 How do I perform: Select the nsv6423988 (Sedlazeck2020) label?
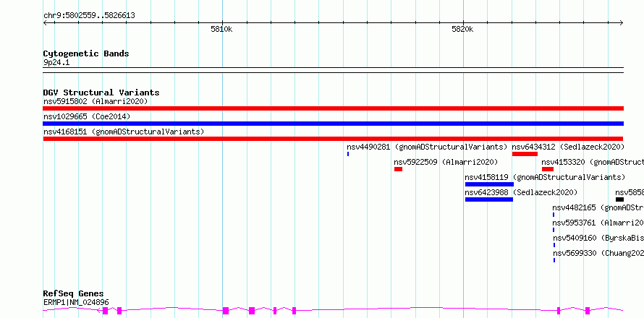(x=521, y=192)
